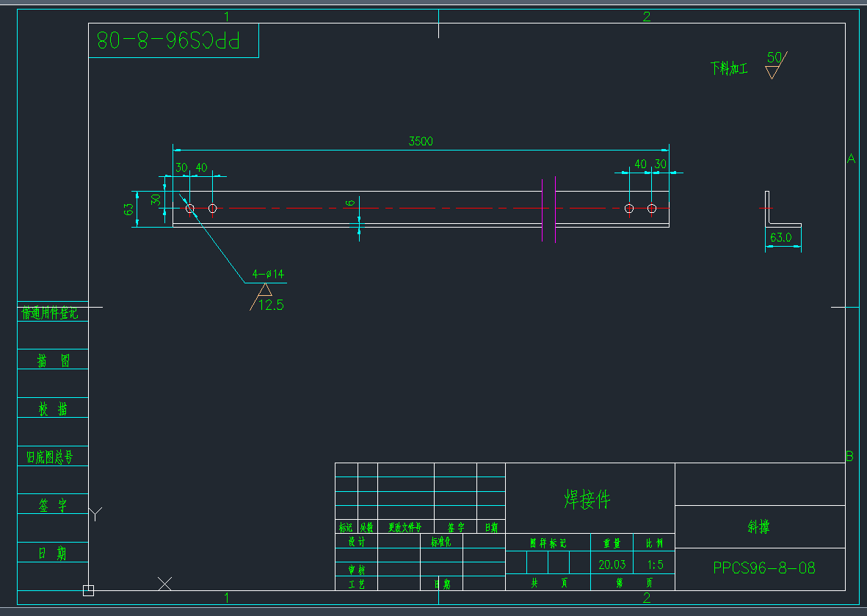Select the 第 页 cell text
Image resolution: width=867 pixels, height=616 pixels.
coord(634,583)
